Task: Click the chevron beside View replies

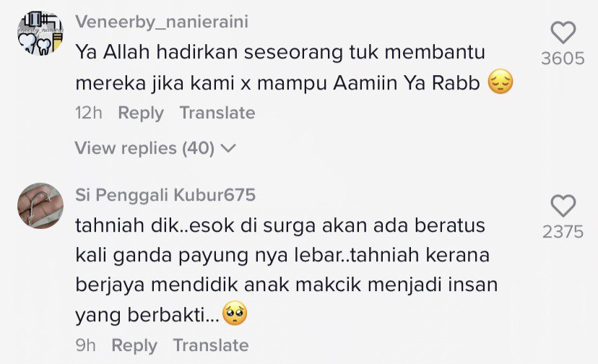Action: [x=228, y=149]
